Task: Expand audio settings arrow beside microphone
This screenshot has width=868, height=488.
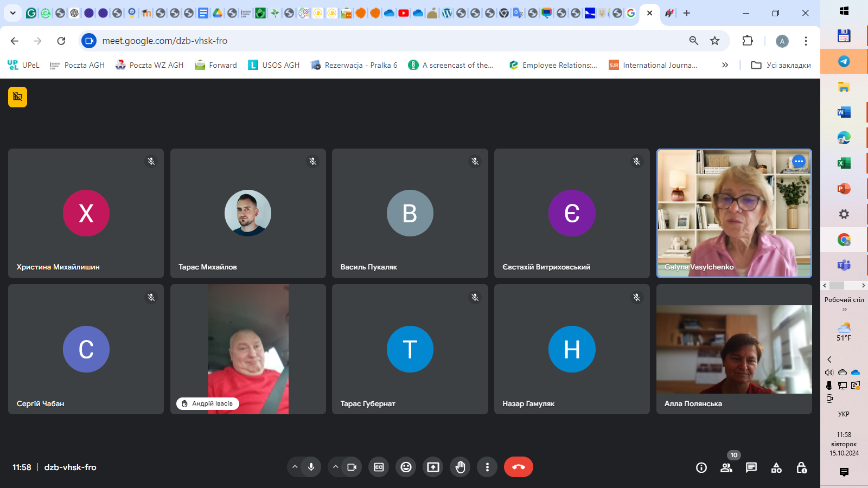Action: pyautogui.click(x=295, y=467)
